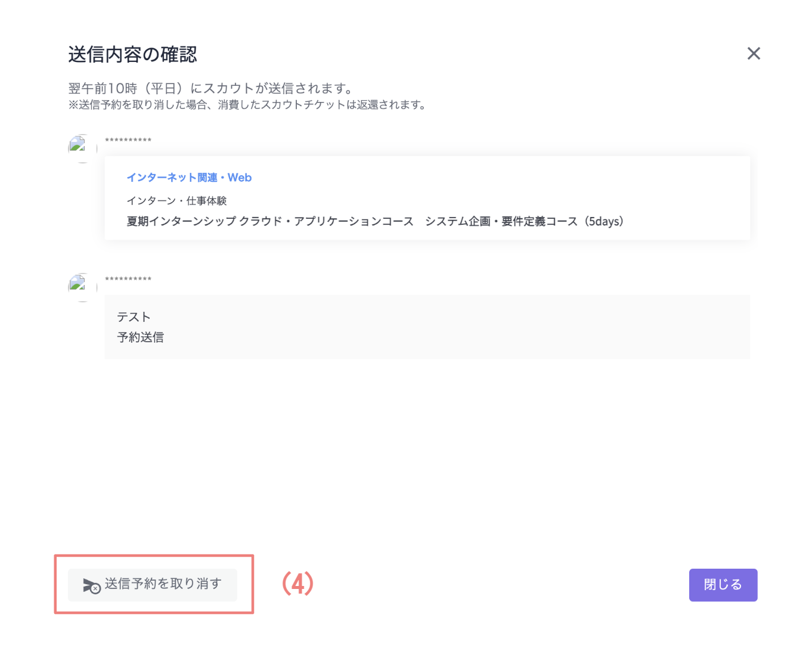Click the X to dismiss the confirmation dialog
This screenshot has width=812, height=645.
(754, 53)
